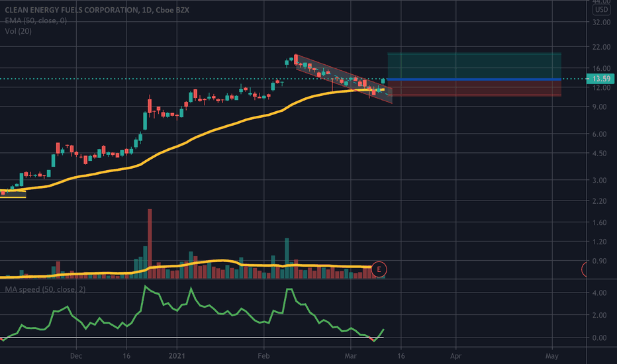Select the red descending channel drawing
Screen dimensions: 617x364
(344, 79)
